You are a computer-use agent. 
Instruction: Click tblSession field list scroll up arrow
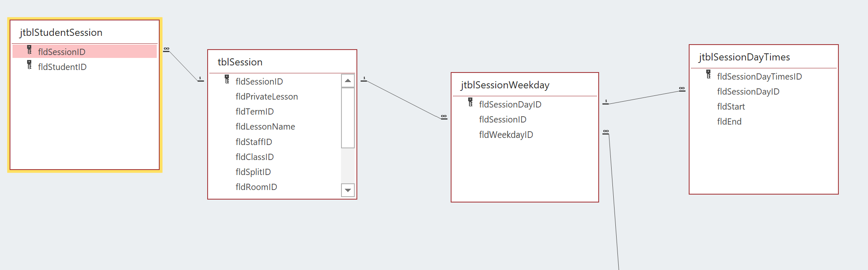[x=348, y=80]
